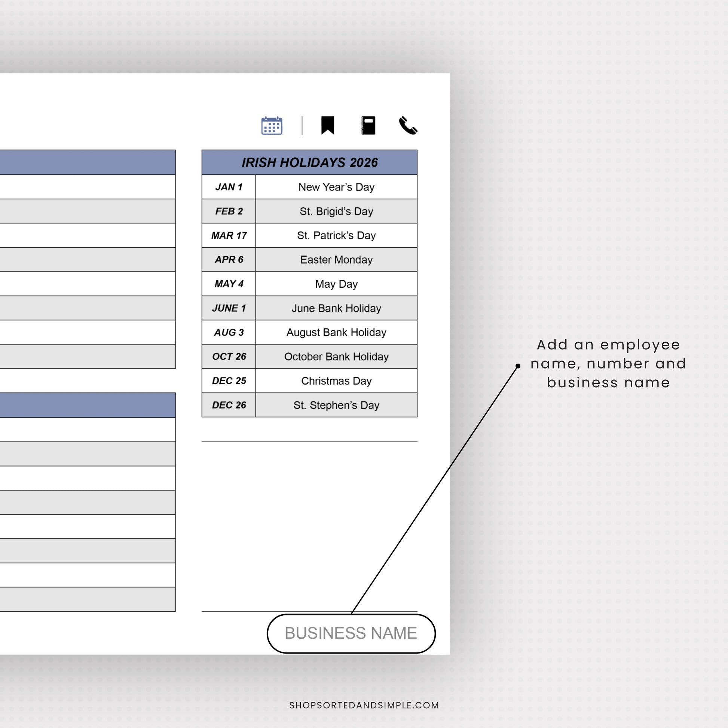The width and height of the screenshot is (728, 728).
Task: Click the blue calendar icon
Action: pos(272,125)
